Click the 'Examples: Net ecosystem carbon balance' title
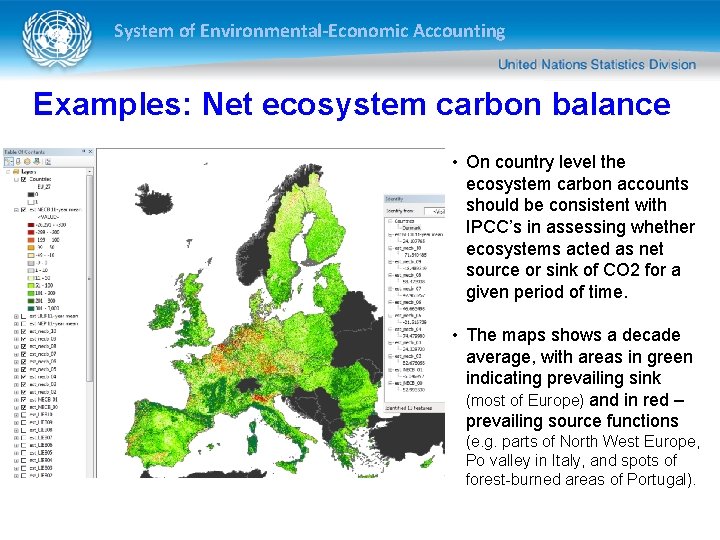Screen dimensions: 720x540 point(352,104)
